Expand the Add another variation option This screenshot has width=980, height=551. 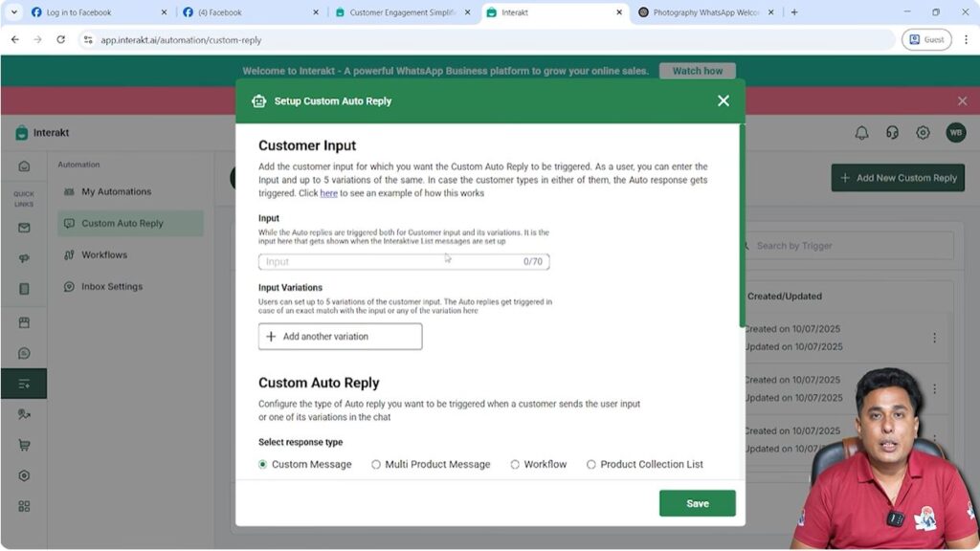(x=340, y=336)
